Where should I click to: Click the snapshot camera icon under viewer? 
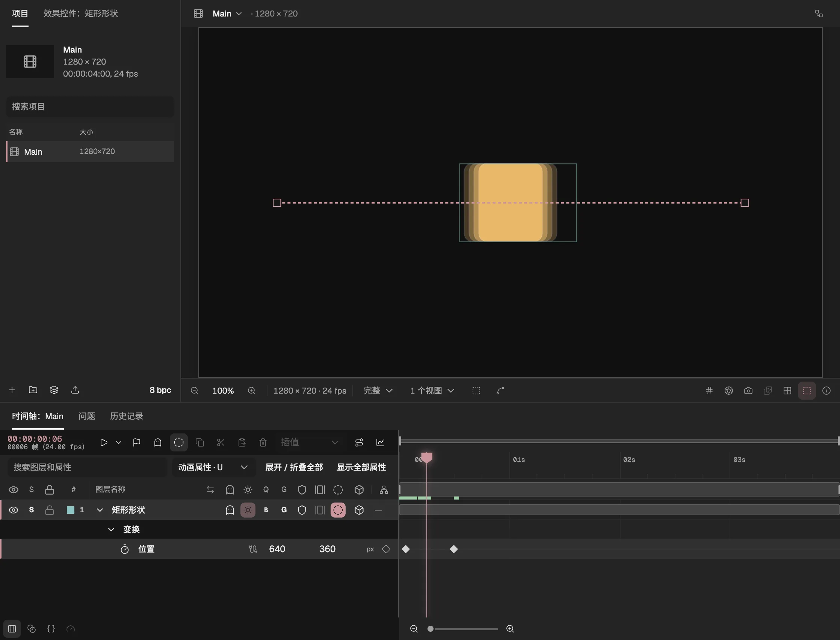click(x=748, y=391)
